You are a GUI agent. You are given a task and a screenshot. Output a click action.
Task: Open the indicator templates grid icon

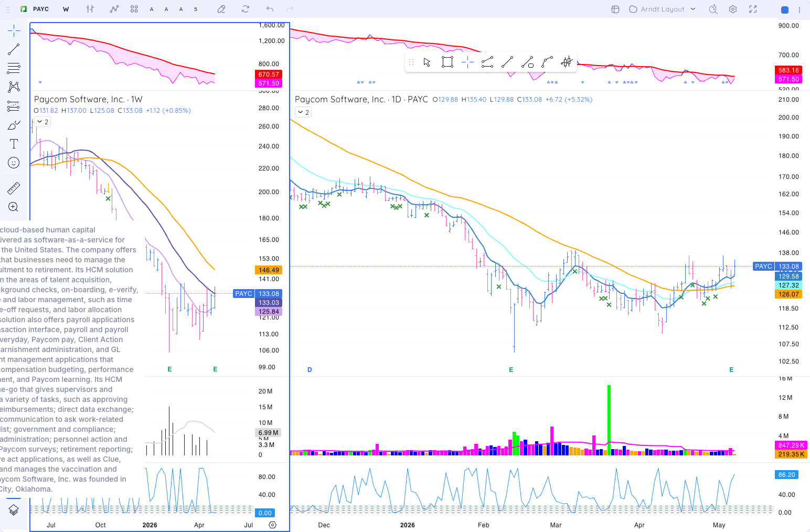tap(134, 9)
